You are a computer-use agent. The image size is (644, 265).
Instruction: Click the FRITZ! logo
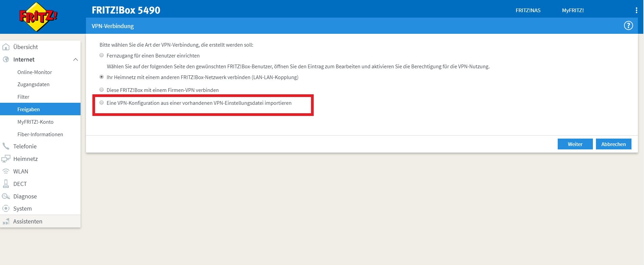click(38, 17)
